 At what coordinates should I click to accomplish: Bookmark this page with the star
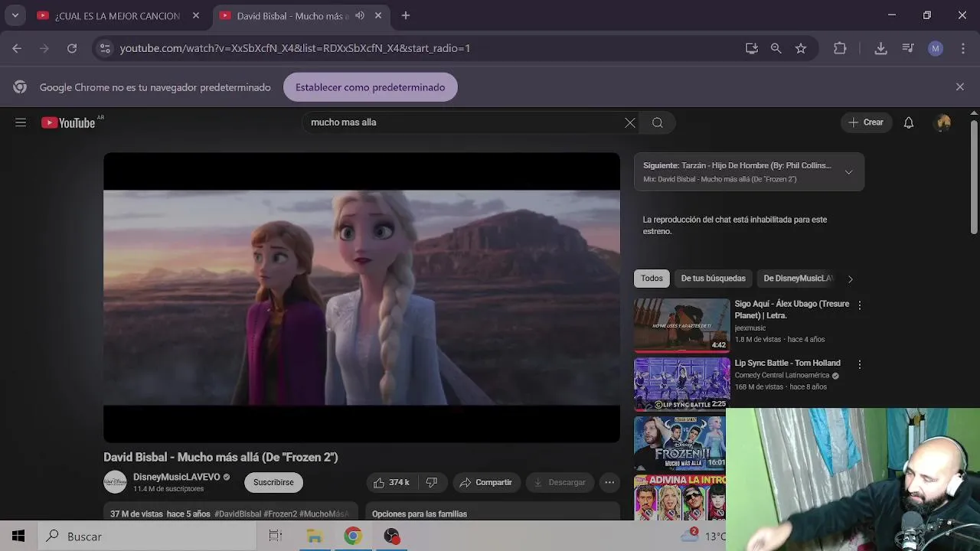click(801, 48)
